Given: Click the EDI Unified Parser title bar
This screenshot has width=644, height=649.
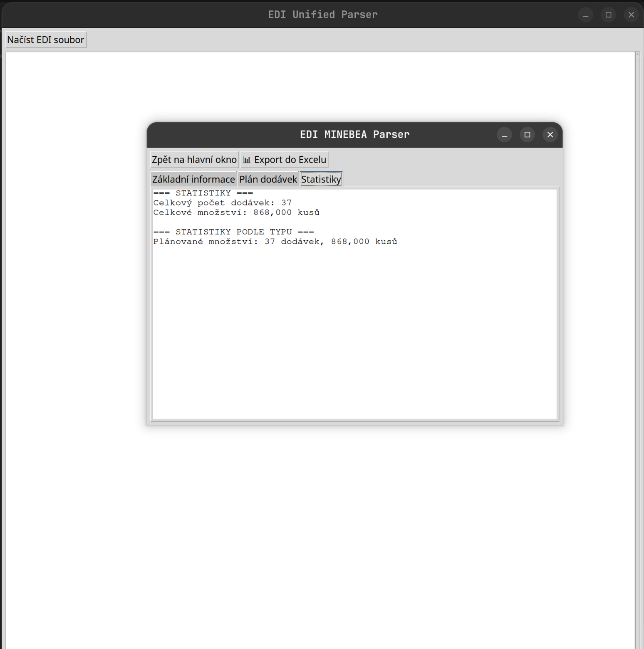Looking at the screenshot, I should click(x=323, y=15).
